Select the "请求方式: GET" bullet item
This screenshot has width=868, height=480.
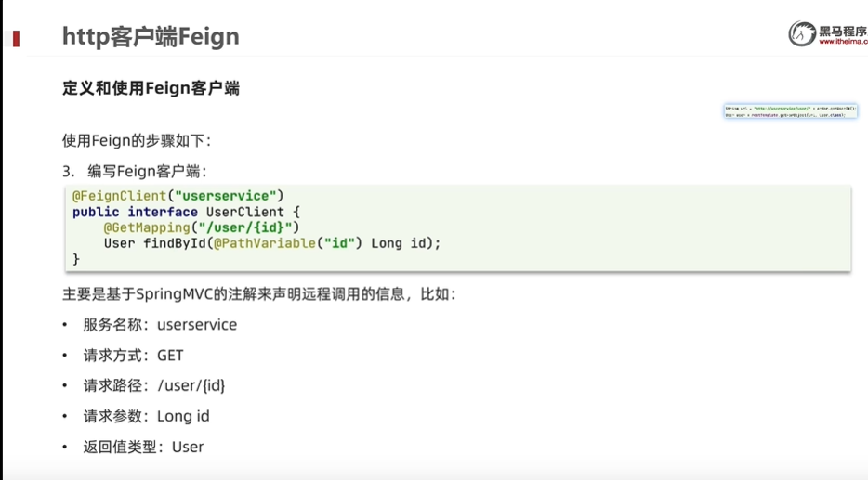pyautogui.click(x=134, y=355)
